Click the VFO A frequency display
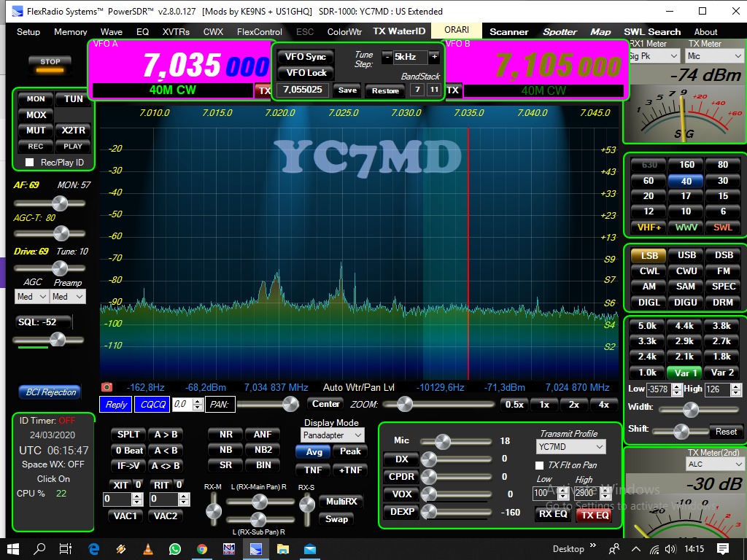747x560 pixels. coord(206,65)
